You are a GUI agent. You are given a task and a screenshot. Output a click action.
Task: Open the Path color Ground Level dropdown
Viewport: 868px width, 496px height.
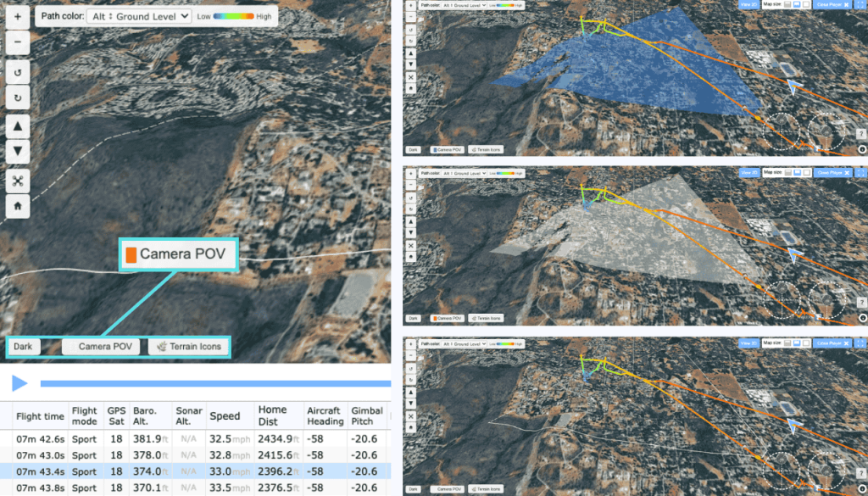click(x=139, y=15)
